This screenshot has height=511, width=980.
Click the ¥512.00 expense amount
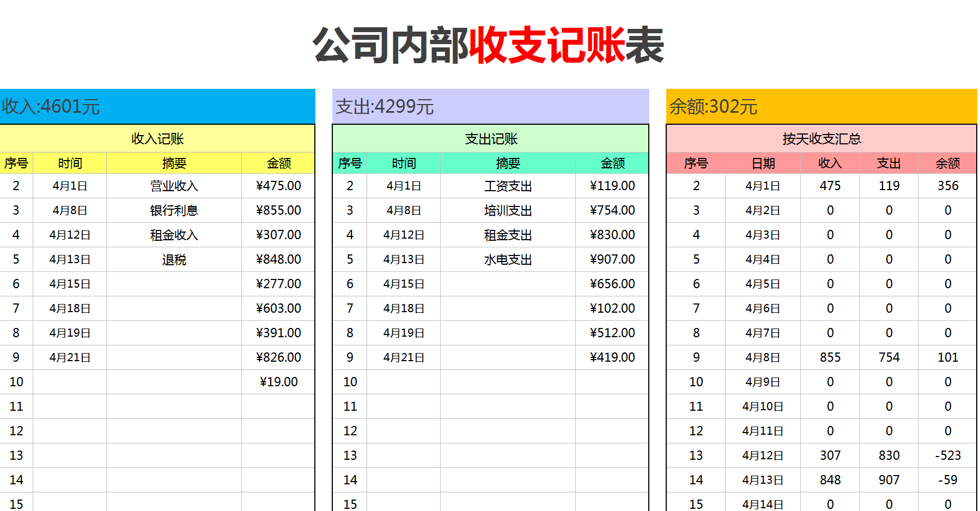point(612,333)
